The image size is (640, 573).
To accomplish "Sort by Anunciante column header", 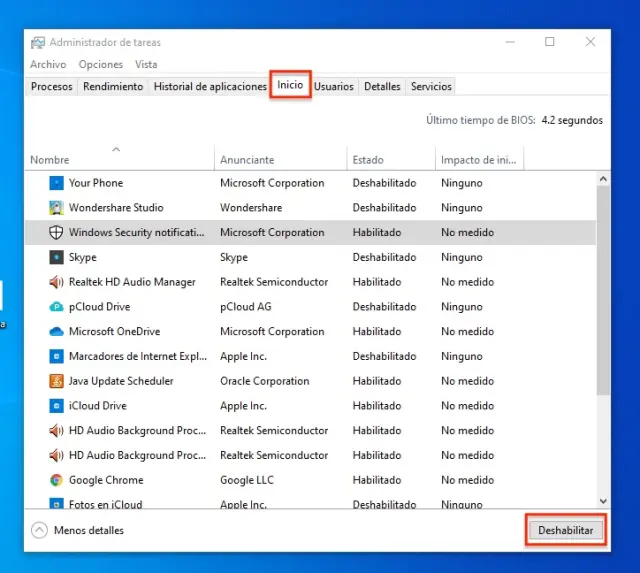I will [247, 160].
